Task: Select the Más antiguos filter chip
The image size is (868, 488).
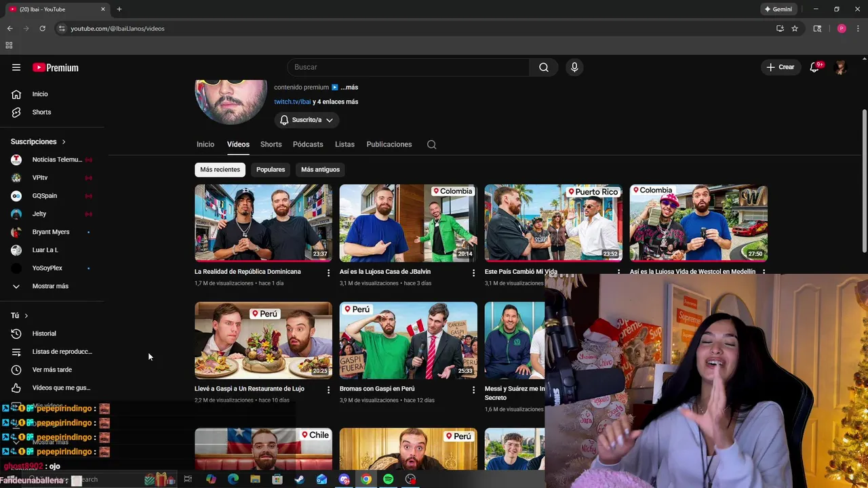Action: (320, 169)
